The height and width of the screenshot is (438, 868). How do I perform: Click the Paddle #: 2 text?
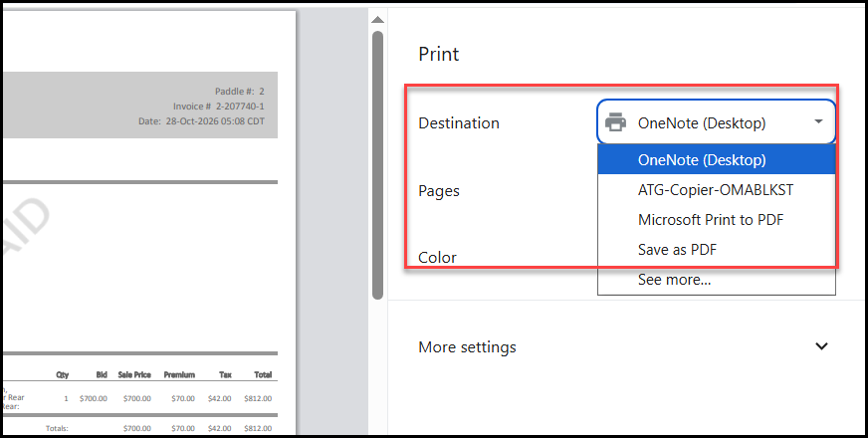click(240, 92)
